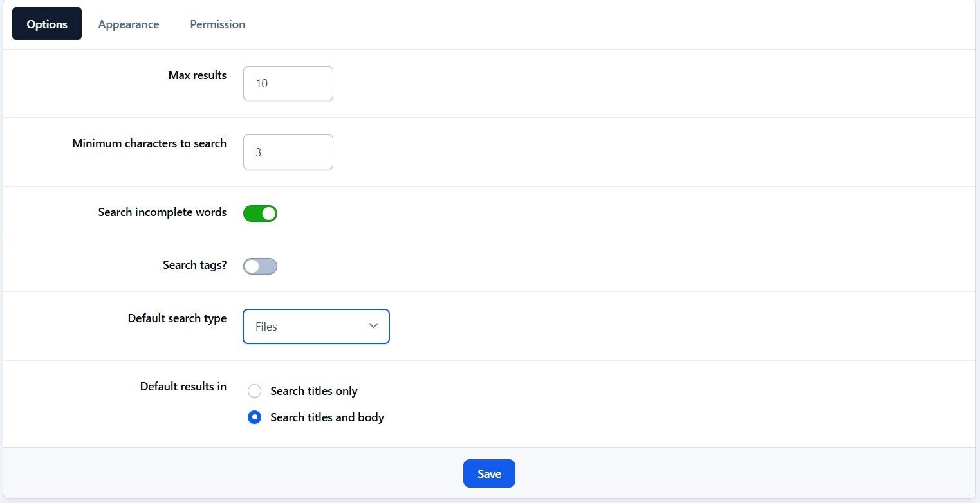
Task: Disable the Search incomplete words toggle
Action: (260, 214)
